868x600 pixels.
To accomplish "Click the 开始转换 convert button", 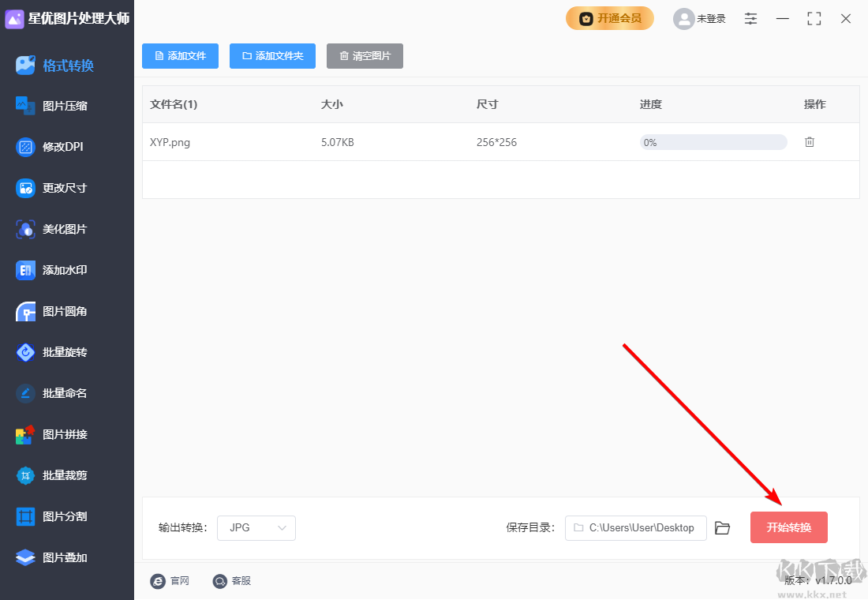I will pyautogui.click(x=788, y=527).
